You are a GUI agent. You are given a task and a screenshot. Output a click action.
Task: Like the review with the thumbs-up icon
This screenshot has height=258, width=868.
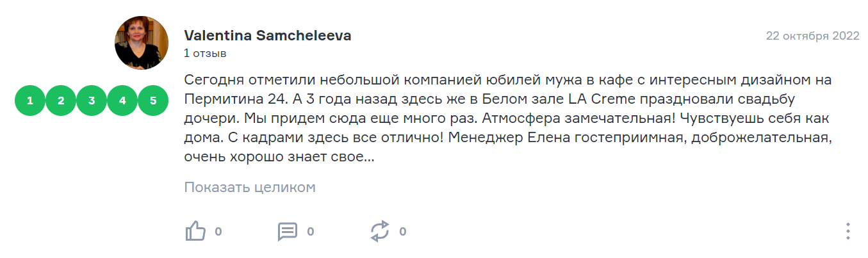coord(195,231)
